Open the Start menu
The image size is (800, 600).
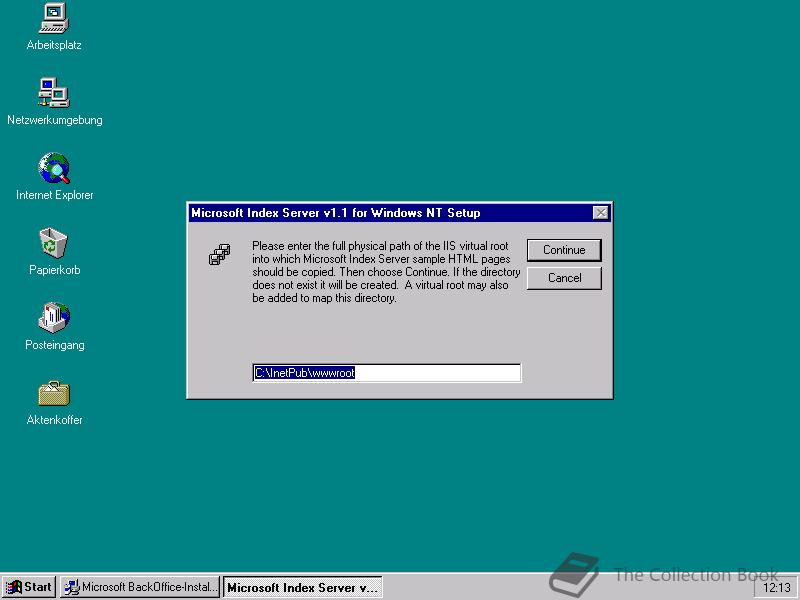(x=30, y=587)
